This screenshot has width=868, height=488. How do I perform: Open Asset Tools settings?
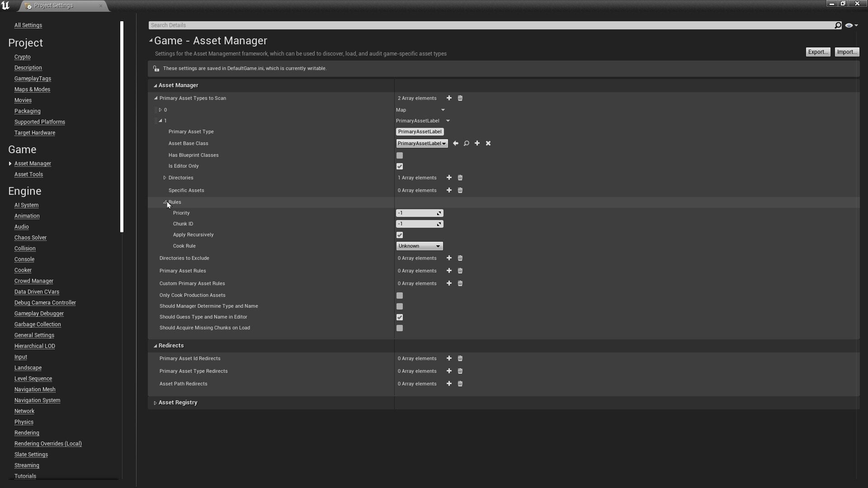[28, 174]
